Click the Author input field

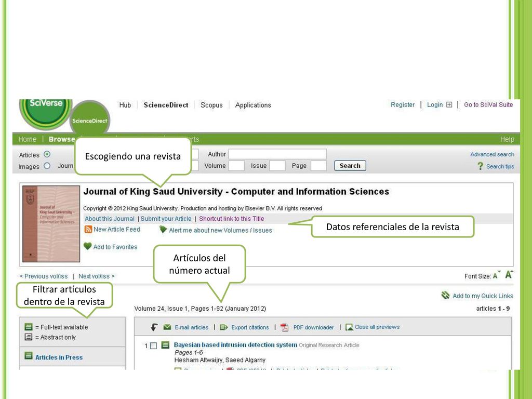[x=277, y=154]
